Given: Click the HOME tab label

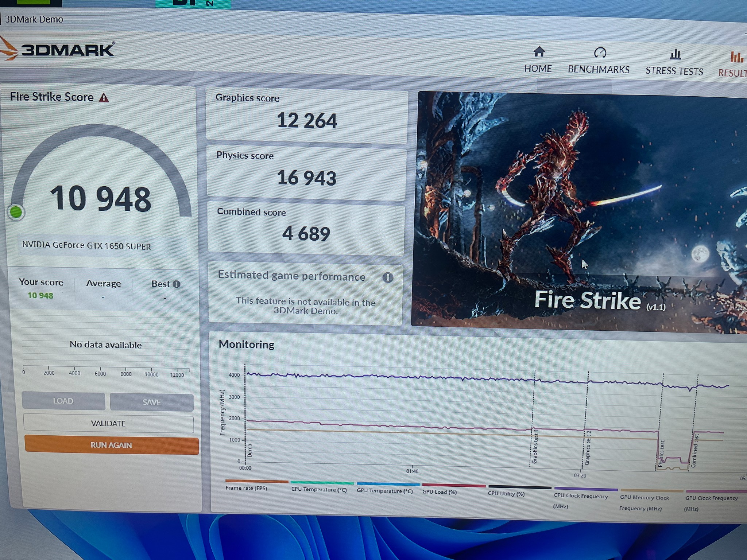Looking at the screenshot, I should [x=538, y=69].
